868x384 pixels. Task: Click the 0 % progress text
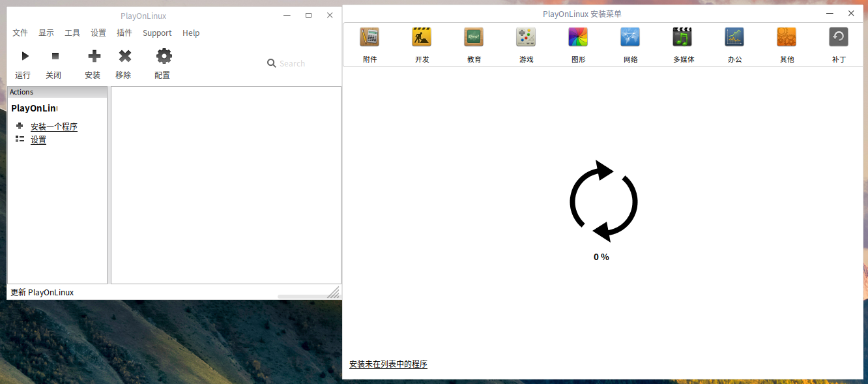[601, 257]
